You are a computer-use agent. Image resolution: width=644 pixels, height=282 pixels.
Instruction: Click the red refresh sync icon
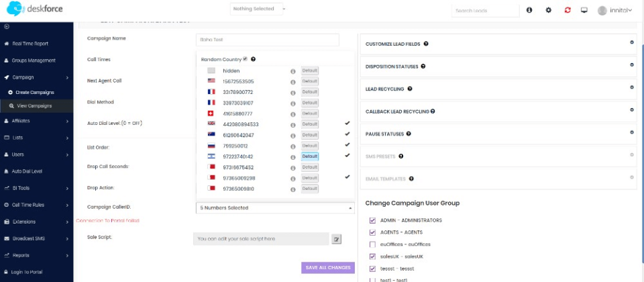(568, 10)
